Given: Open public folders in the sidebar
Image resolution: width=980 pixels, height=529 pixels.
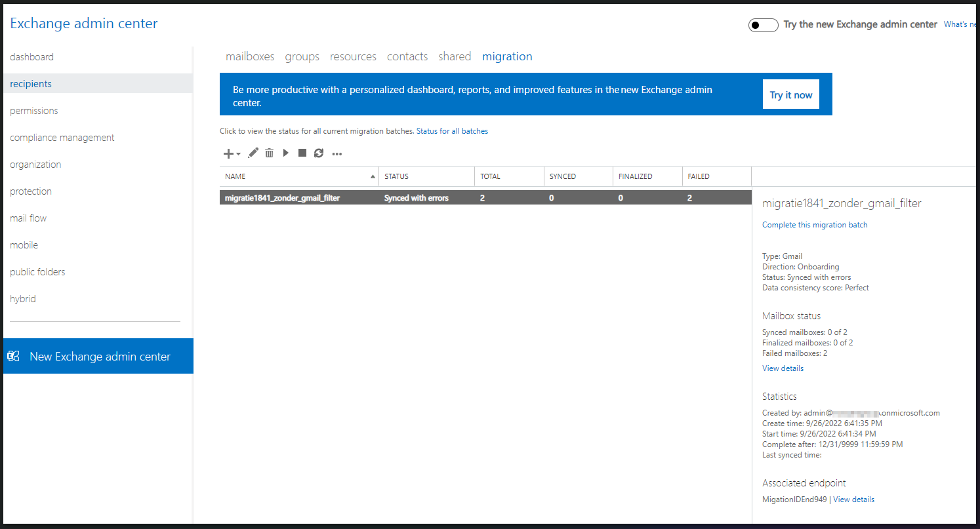Looking at the screenshot, I should pyautogui.click(x=37, y=272).
